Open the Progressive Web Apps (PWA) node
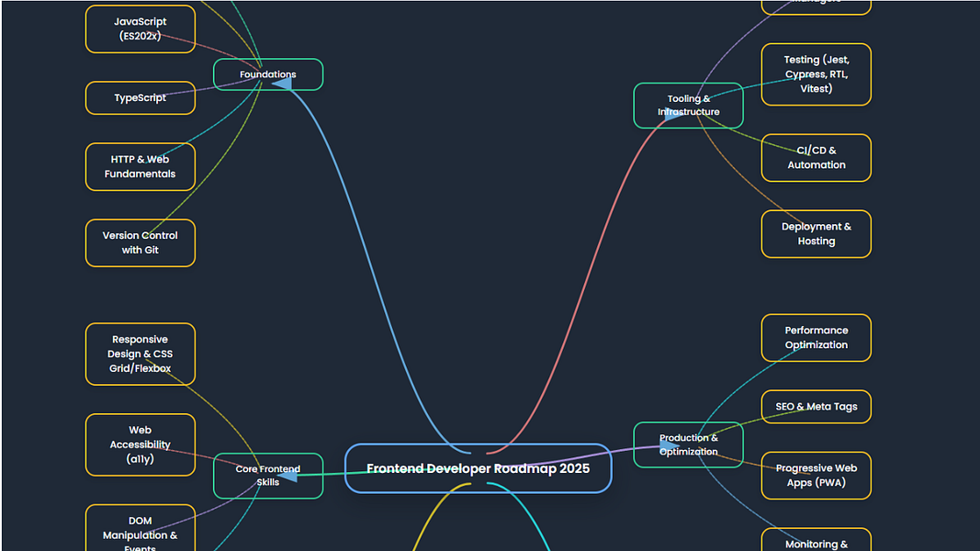Viewport: 980px width, 551px height. (x=817, y=476)
